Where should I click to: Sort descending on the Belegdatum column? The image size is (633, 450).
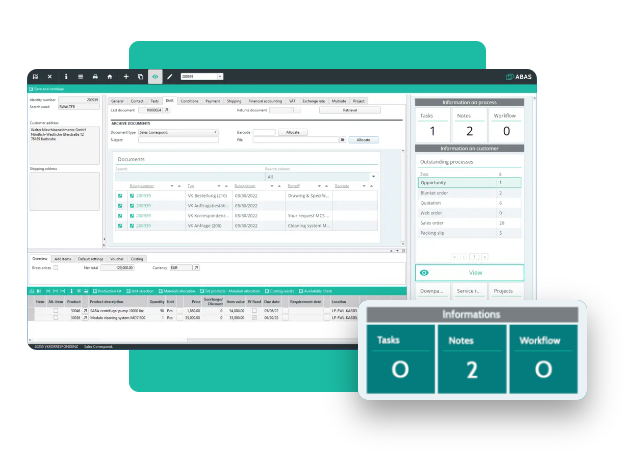point(272,186)
